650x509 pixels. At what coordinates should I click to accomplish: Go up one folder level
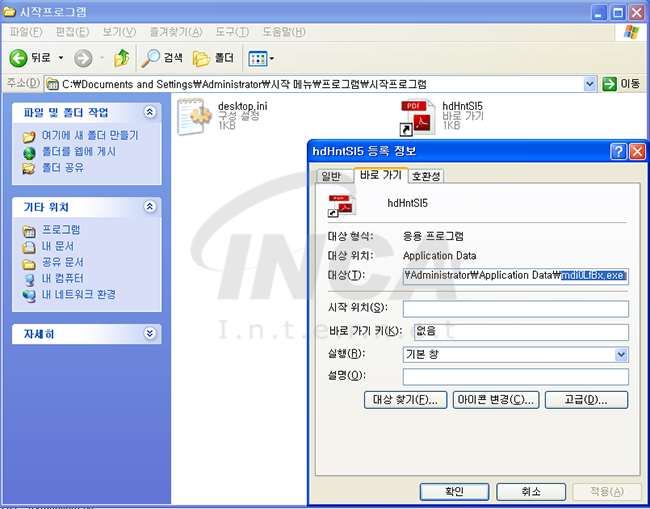pos(121,58)
